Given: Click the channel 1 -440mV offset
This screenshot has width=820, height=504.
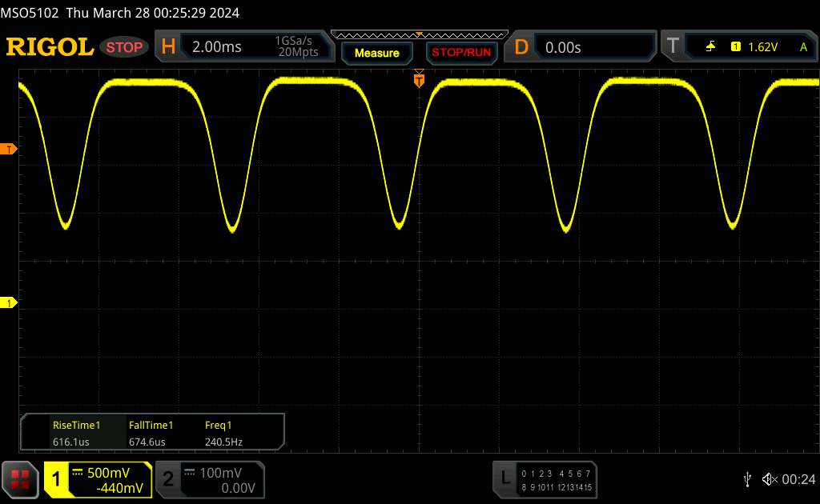Looking at the screenshot, I should [x=119, y=488].
